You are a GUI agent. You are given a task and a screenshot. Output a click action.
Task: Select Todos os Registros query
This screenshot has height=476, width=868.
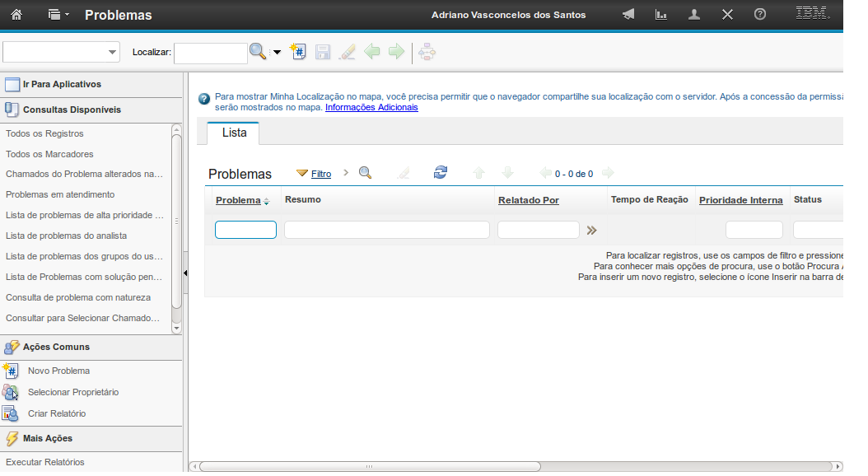[x=44, y=133]
